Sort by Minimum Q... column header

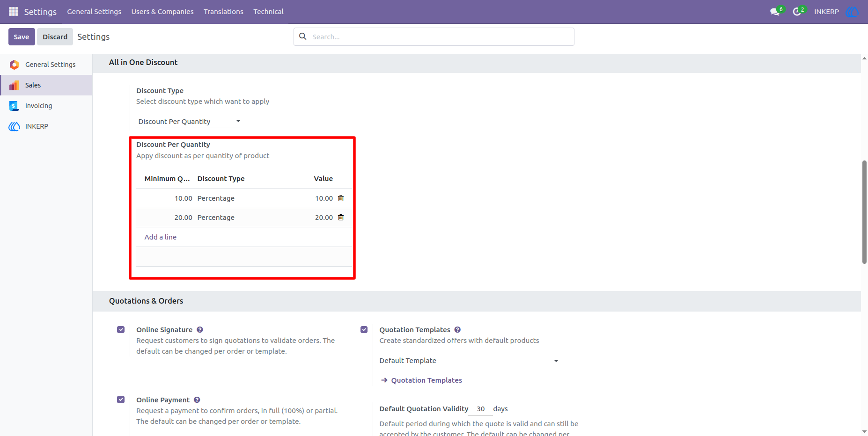click(x=167, y=179)
